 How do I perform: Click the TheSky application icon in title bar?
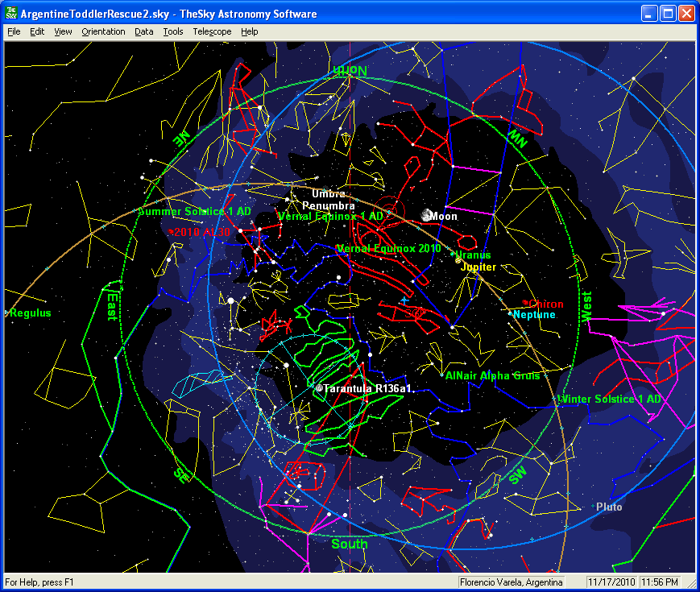[11, 14]
